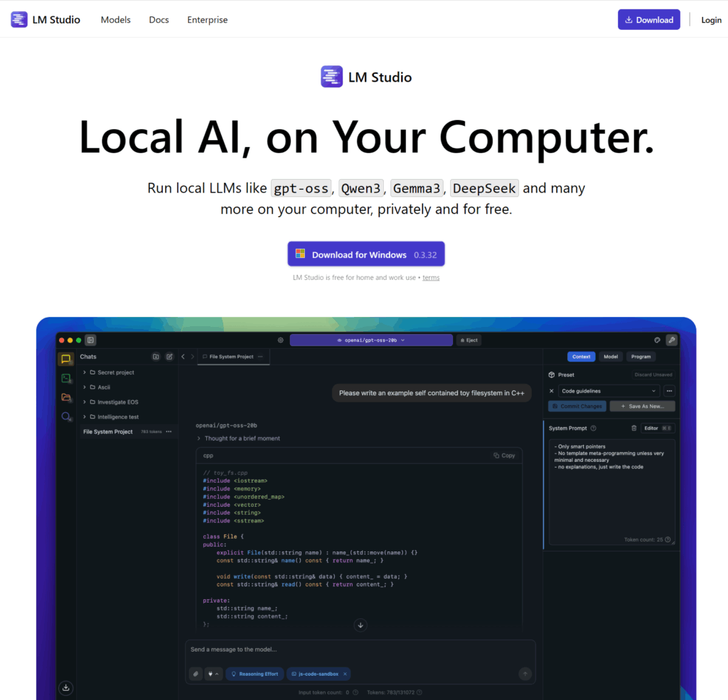Click the openai/gpt-oss-20b model selector bar
This screenshot has width=728, height=700.
[x=370, y=340]
